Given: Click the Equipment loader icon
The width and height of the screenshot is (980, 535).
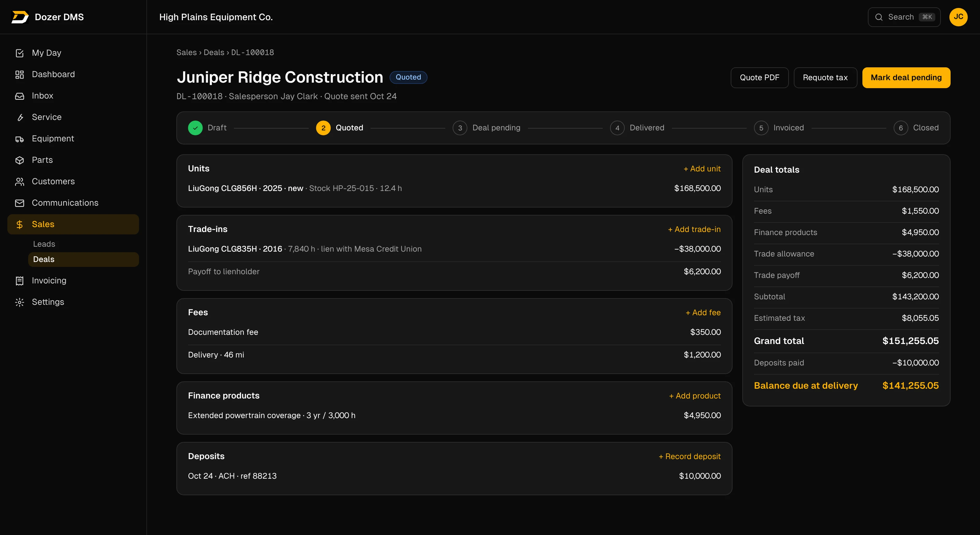Looking at the screenshot, I should tap(19, 139).
